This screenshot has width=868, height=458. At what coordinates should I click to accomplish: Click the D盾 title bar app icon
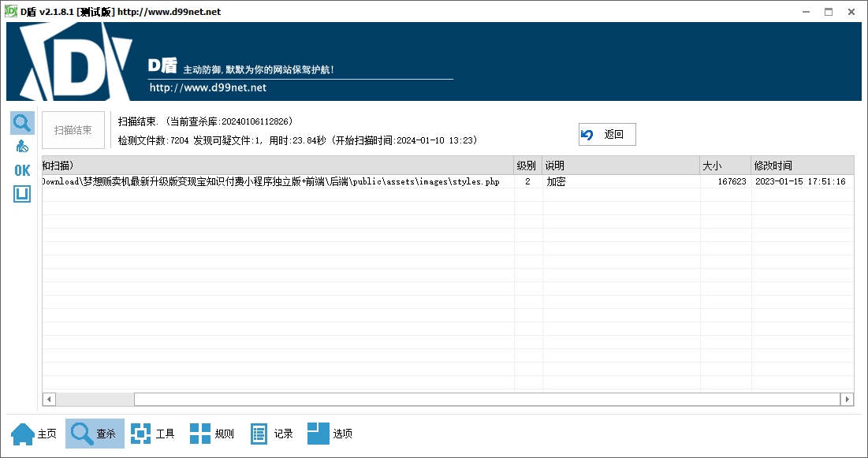coord(11,11)
